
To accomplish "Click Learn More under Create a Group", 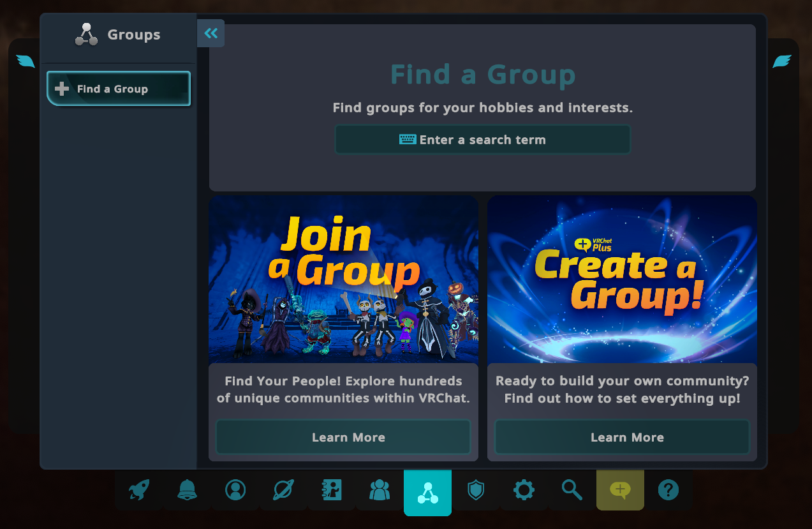I will pos(622,437).
